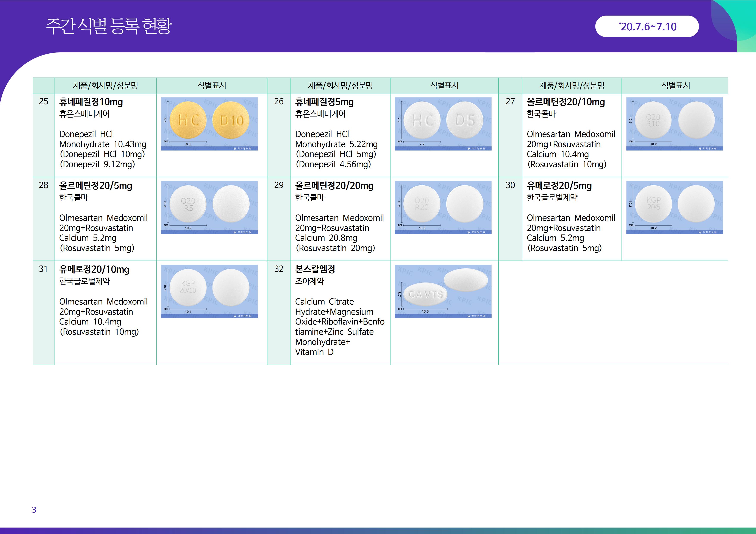Click the first 식별표시 column header
The image size is (756, 534).
[212, 85]
